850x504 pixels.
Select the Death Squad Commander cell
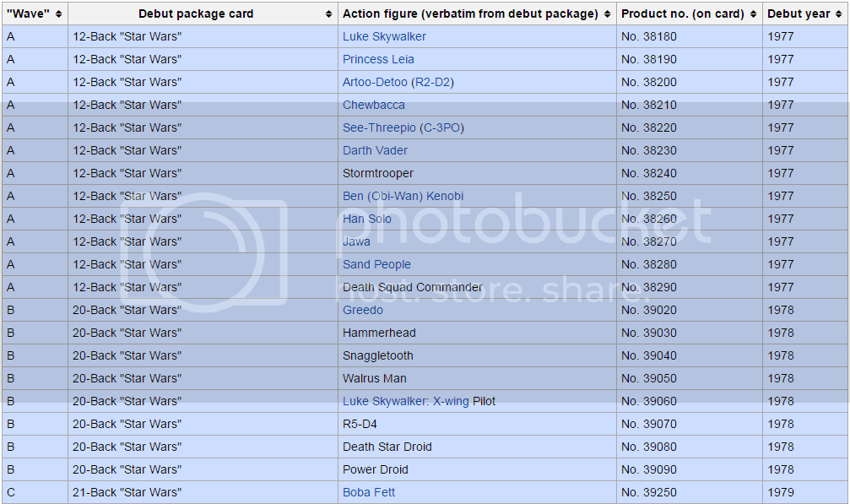point(477,287)
